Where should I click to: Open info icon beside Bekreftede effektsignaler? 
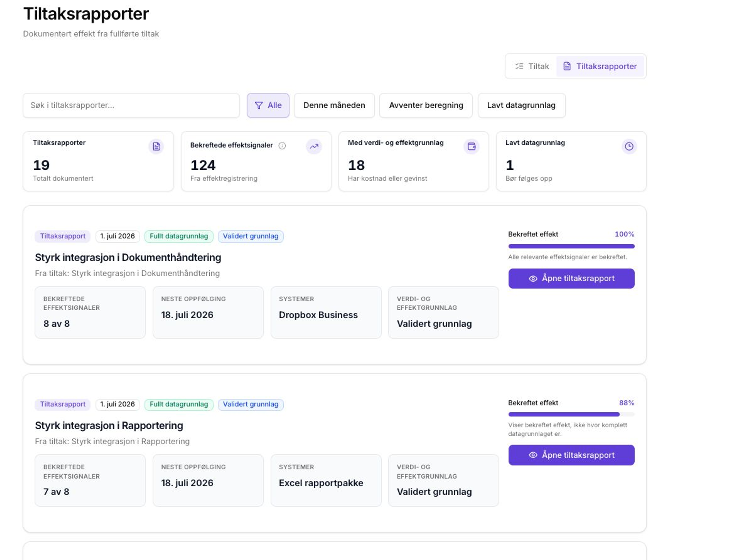282,146
